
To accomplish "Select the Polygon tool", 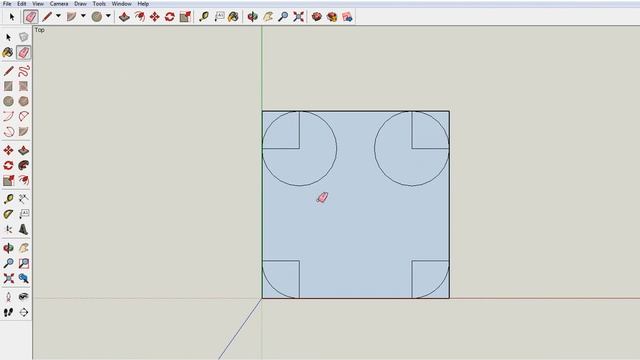I will tap(24, 101).
